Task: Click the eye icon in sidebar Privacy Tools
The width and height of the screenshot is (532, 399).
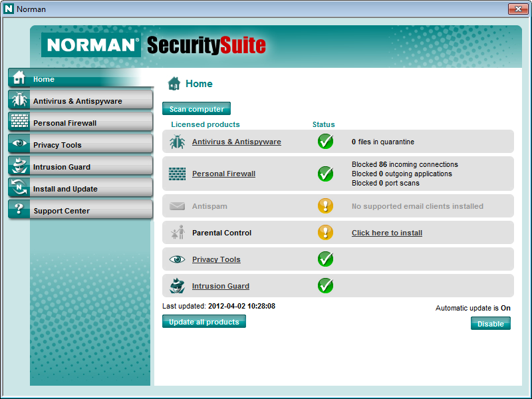Action: [x=19, y=144]
